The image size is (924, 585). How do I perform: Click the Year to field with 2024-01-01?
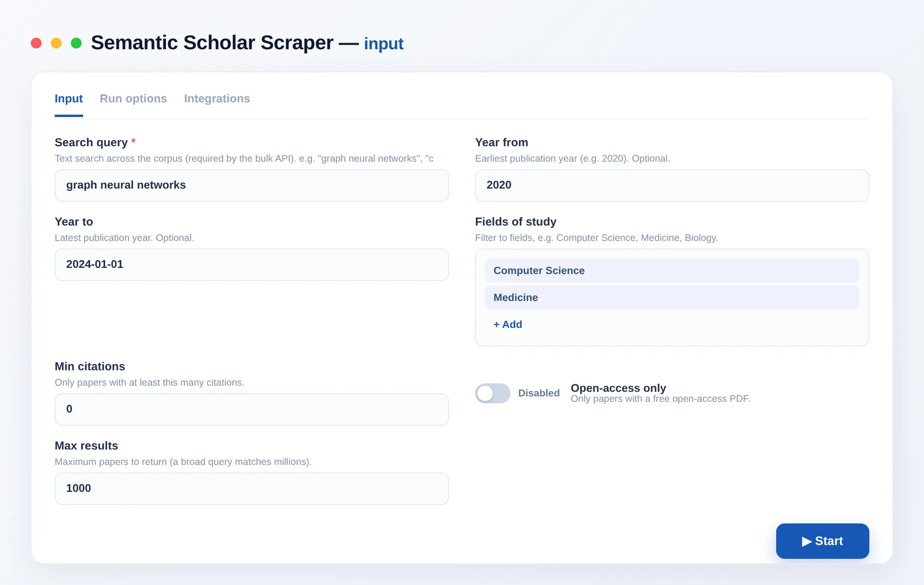[252, 265]
